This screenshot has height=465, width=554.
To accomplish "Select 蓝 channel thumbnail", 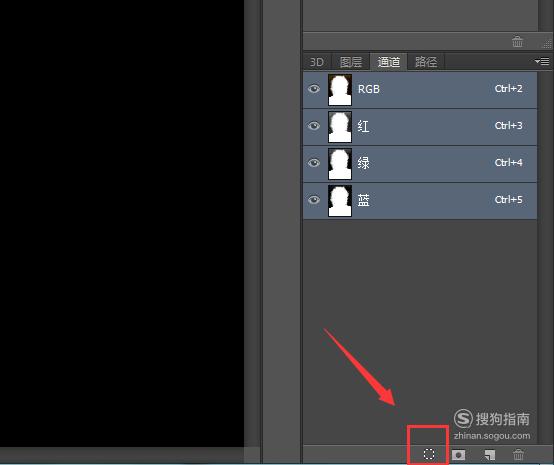I will [x=340, y=201].
